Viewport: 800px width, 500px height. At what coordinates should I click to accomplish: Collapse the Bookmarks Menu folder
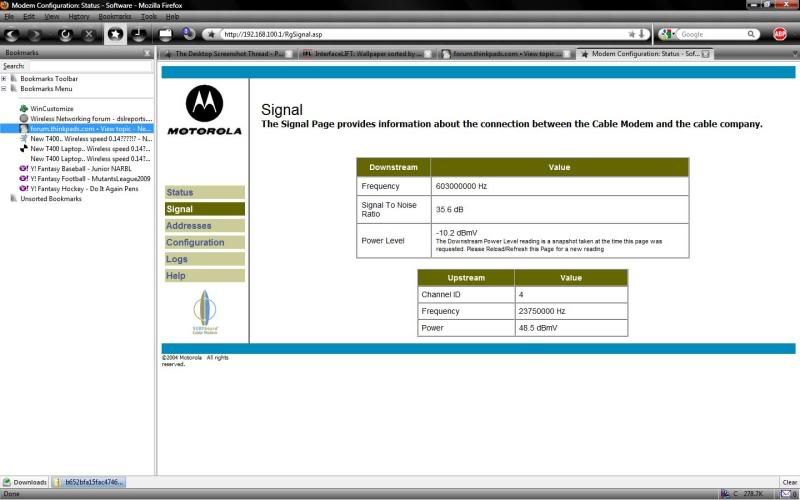tap(4, 88)
